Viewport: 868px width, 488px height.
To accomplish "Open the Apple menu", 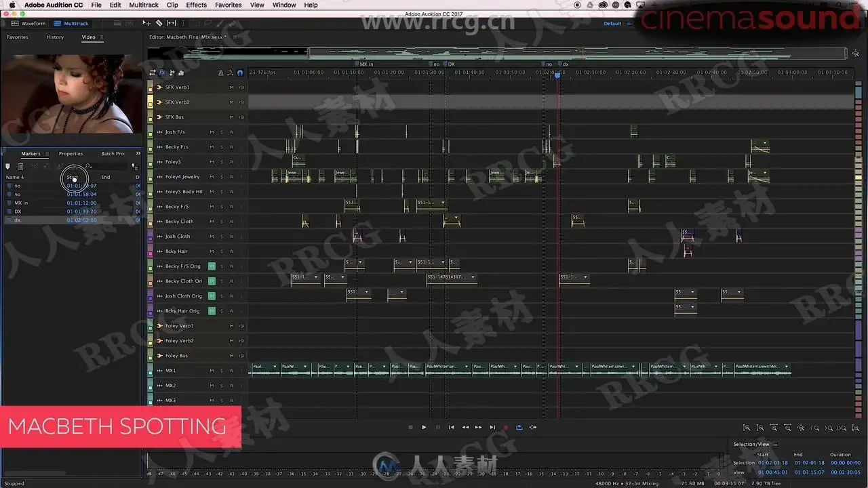I will (12, 5).
